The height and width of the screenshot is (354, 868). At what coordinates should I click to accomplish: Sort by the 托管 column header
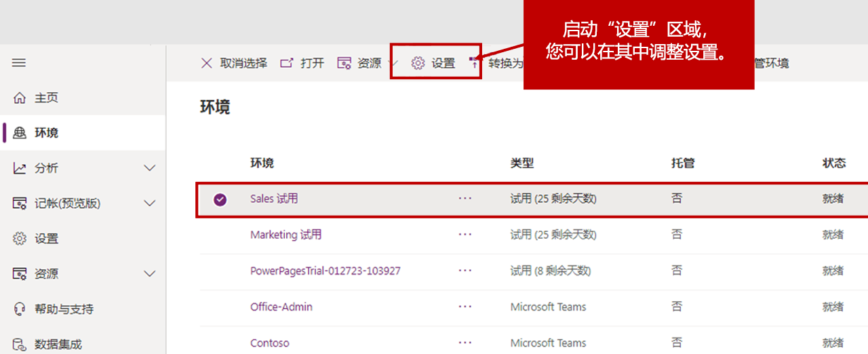[683, 163]
